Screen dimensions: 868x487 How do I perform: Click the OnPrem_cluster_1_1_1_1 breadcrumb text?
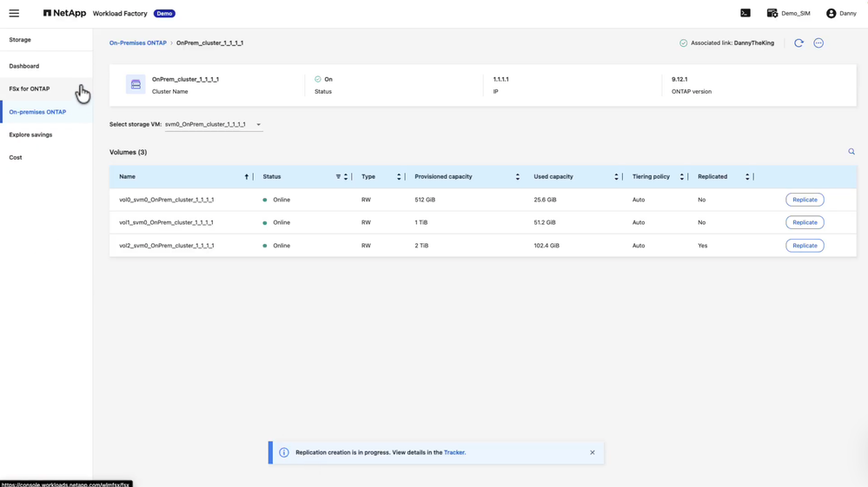[209, 43]
